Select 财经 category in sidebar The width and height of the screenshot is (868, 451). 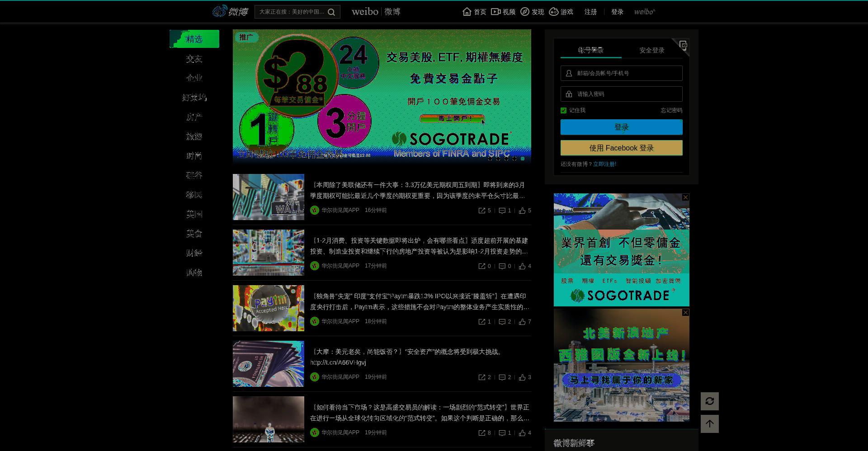[194, 253]
